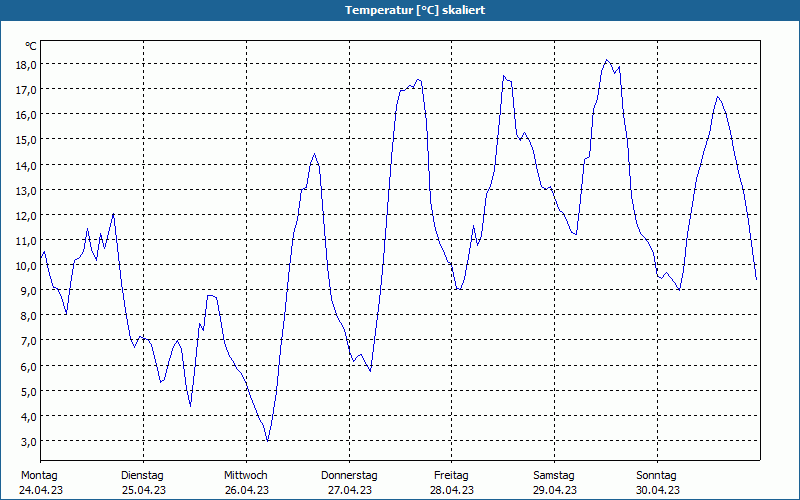Click the 11,0 y-axis value

(26, 240)
